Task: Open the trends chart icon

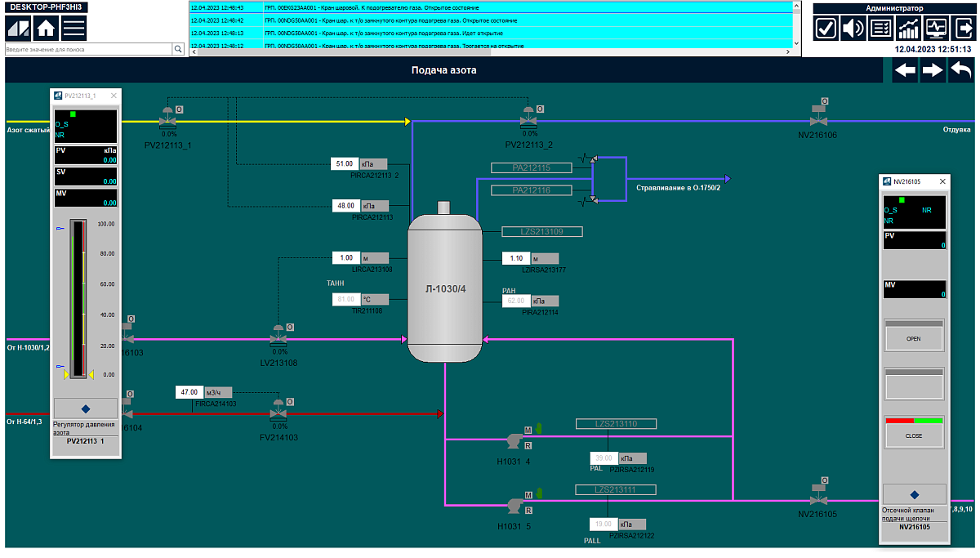Action: [908, 29]
